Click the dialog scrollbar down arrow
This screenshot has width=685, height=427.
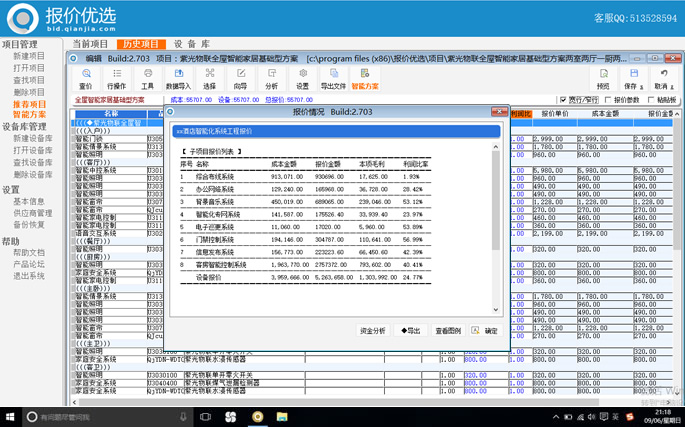[x=496, y=309]
